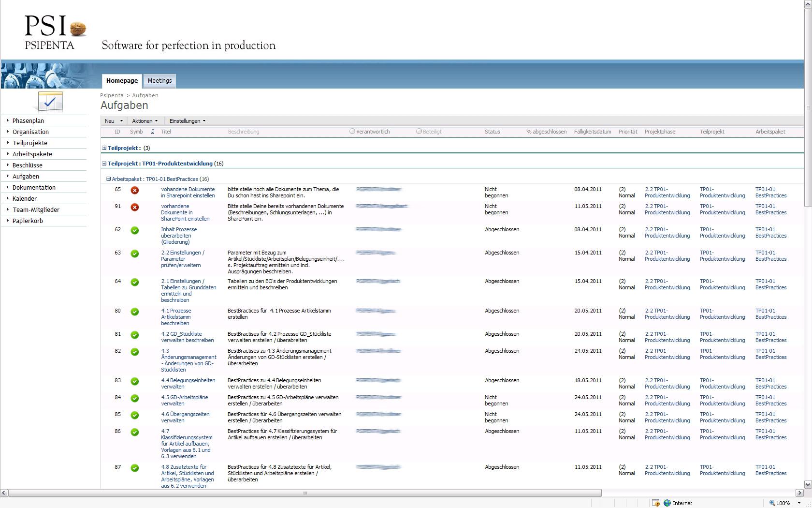
Task: Open the Aktionen dropdown menu
Action: tap(145, 121)
